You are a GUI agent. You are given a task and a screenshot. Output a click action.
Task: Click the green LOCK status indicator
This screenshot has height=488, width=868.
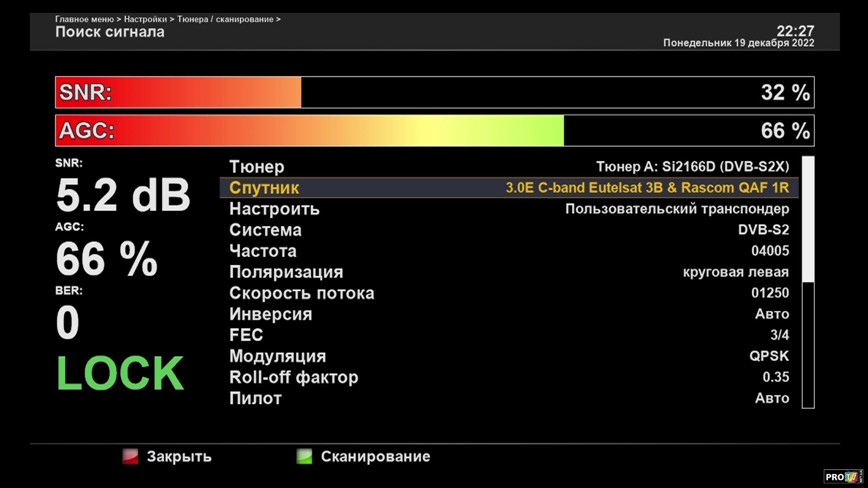(120, 373)
